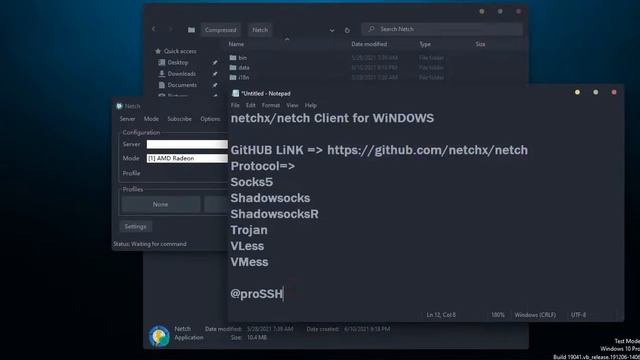640x360 pixels.
Task: Open the Server dropdown in Netch
Action: [187, 144]
